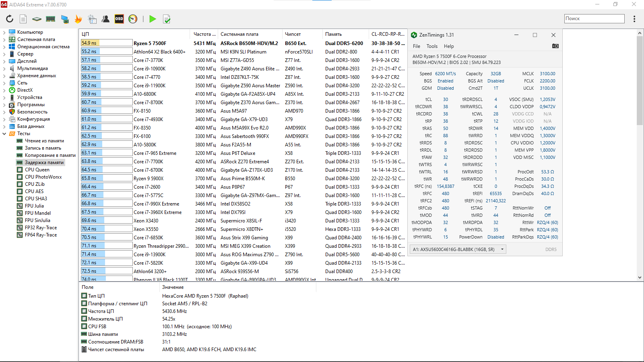Click the monitor with card toolbar icon
The image size is (644, 362).
click(65, 19)
